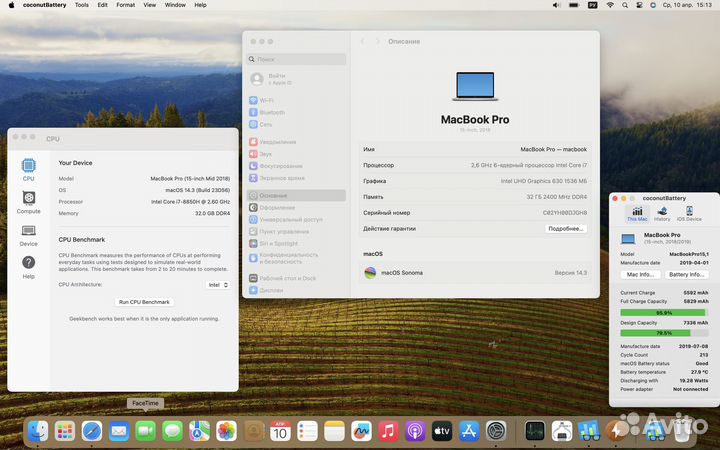The width and height of the screenshot is (720, 450).
Task: Click Run CPU Benchmark button
Action: 144,302
